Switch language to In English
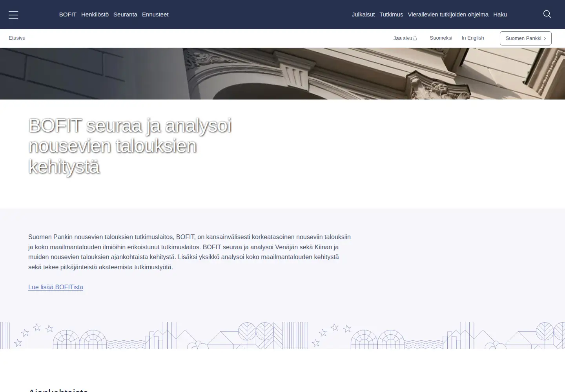Image resolution: width=565 pixels, height=392 pixels. 473,38
